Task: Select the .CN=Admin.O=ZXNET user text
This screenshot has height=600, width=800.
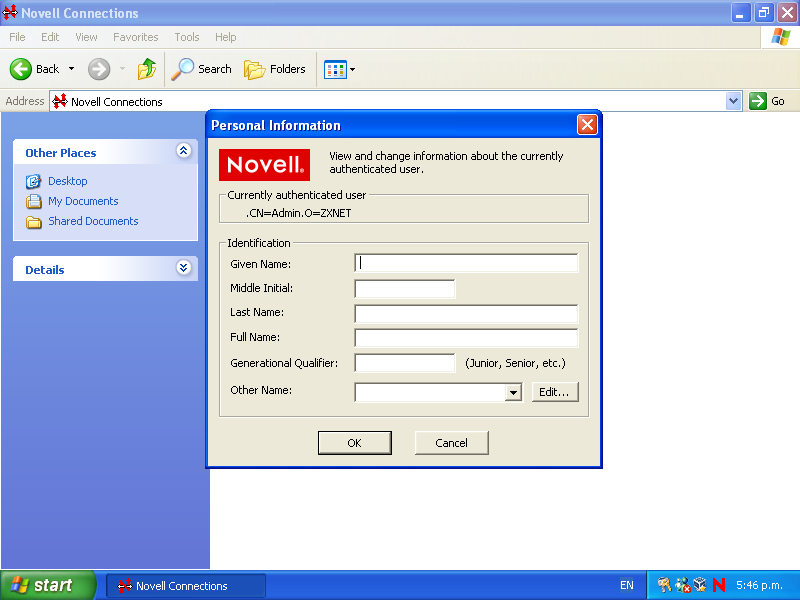Action: pos(298,213)
